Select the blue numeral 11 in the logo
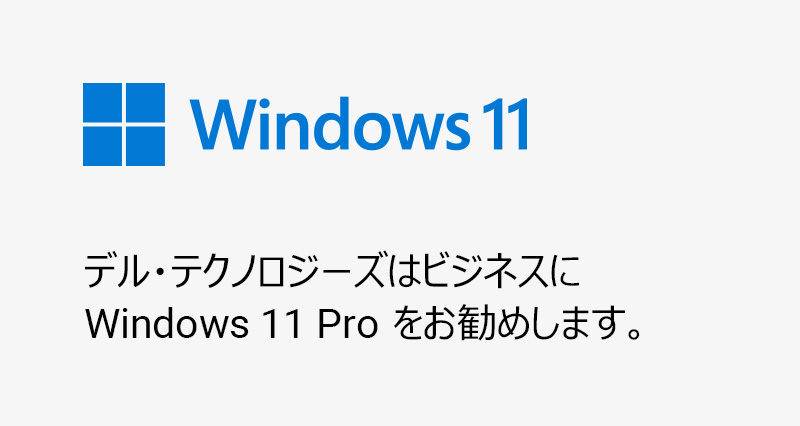This screenshot has width=800, height=426. tap(505, 124)
